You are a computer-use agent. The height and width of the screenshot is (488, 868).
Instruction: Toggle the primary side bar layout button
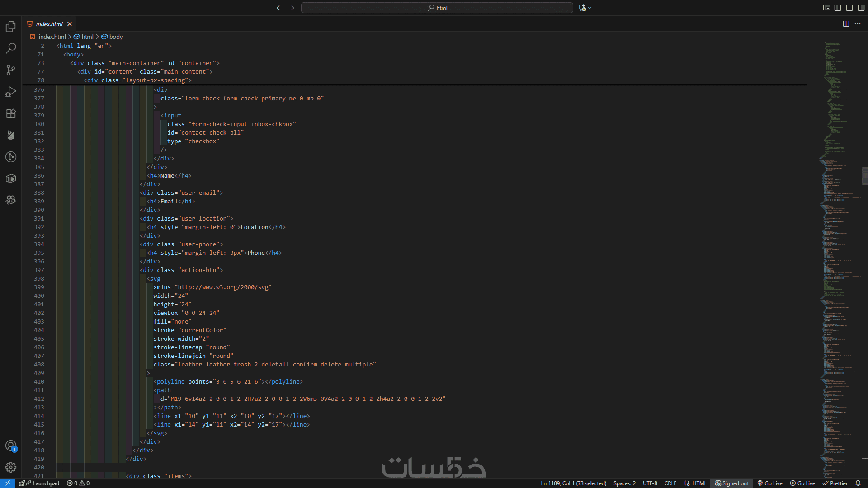click(x=838, y=8)
